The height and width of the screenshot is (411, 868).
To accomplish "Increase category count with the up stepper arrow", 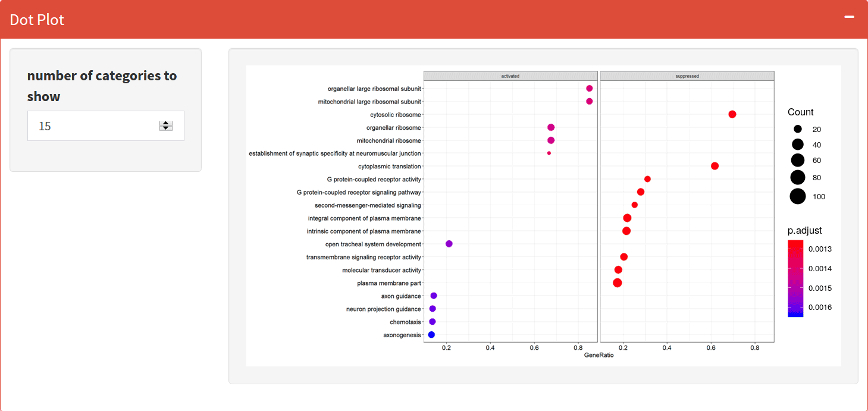I will click(x=166, y=123).
